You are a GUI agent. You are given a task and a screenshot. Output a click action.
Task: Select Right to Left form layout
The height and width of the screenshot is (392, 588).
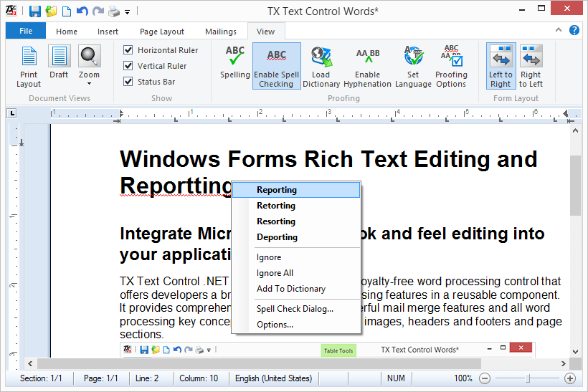click(531, 66)
